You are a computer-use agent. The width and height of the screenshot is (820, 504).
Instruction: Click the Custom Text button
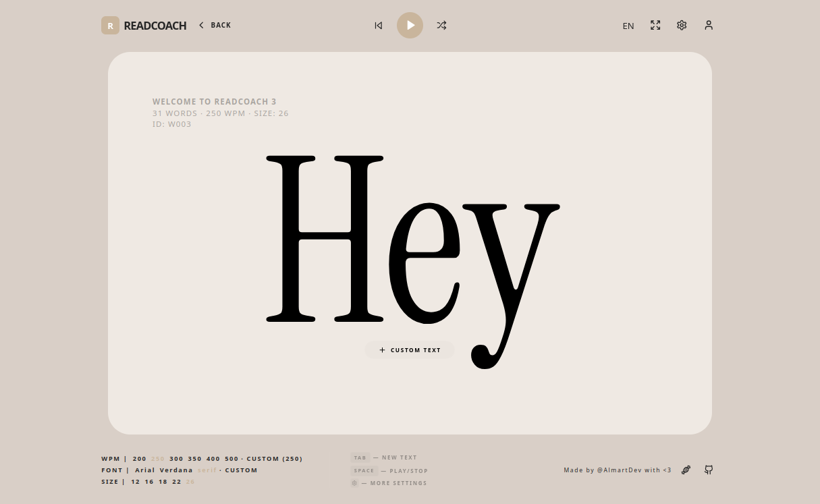(x=410, y=350)
